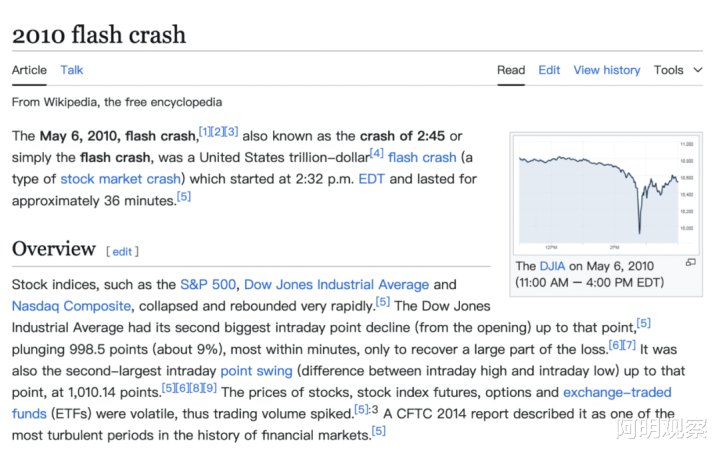The image size is (719, 455).
Task: Open the Edit tab
Action: (x=549, y=70)
